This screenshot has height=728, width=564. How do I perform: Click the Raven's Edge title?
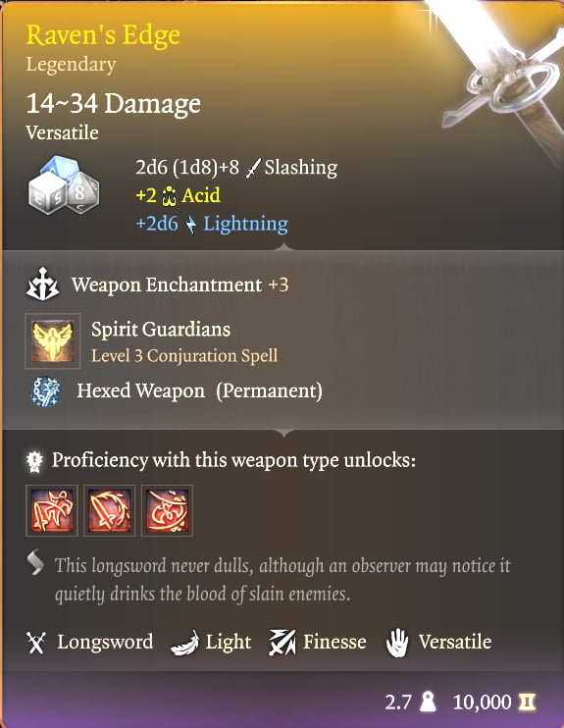[x=103, y=35]
